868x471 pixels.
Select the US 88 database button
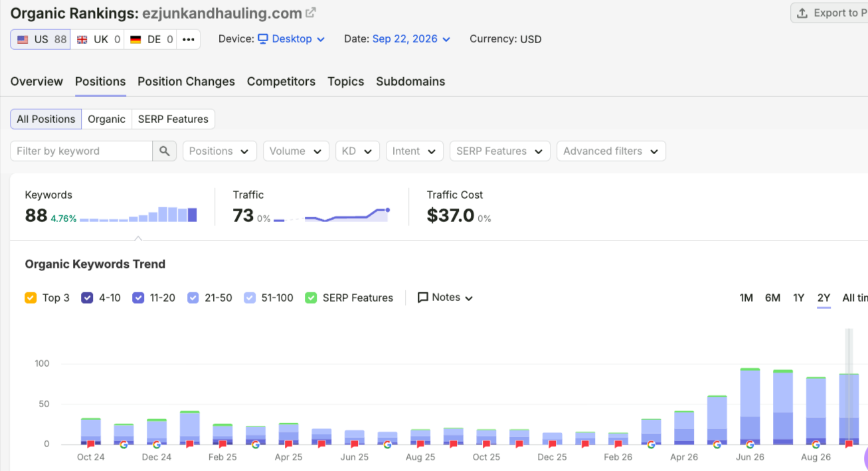tap(41, 39)
